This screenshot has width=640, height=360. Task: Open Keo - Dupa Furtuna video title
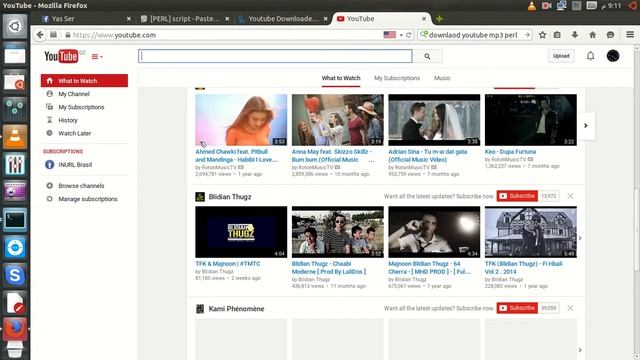[510, 151]
